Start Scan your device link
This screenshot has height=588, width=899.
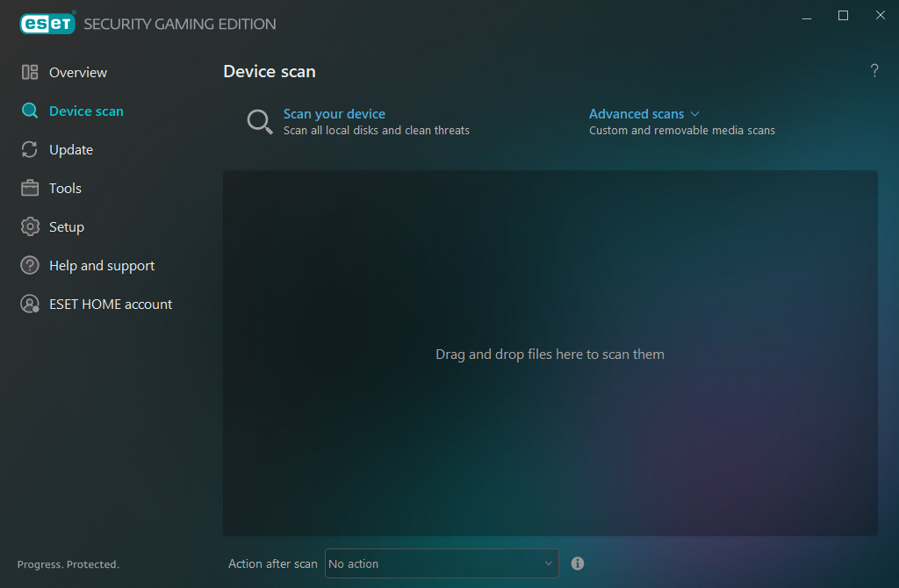point(334,114)
